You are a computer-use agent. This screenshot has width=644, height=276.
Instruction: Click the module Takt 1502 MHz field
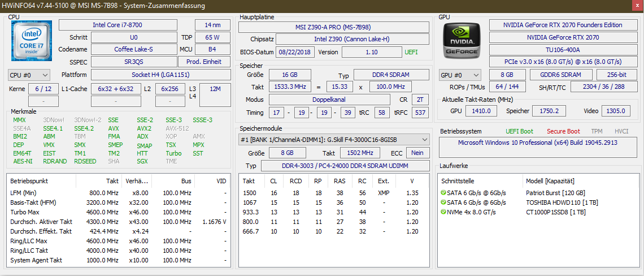click(x=361, y=153)
